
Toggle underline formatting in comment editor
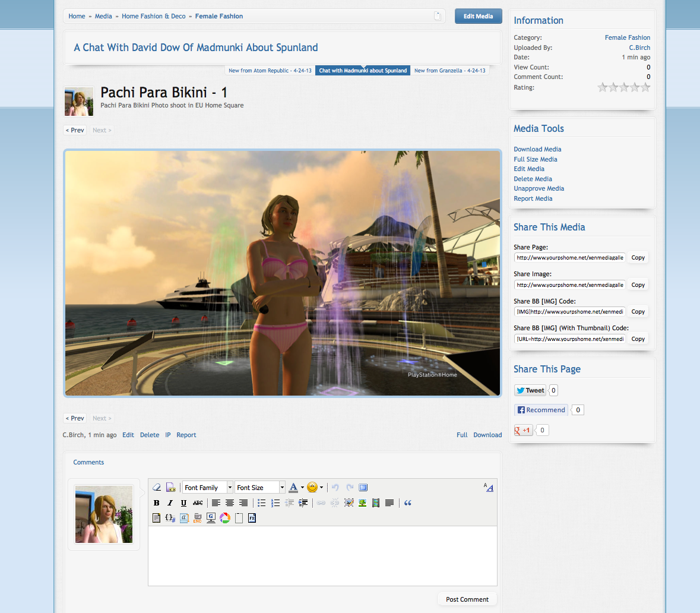(183, 503)
